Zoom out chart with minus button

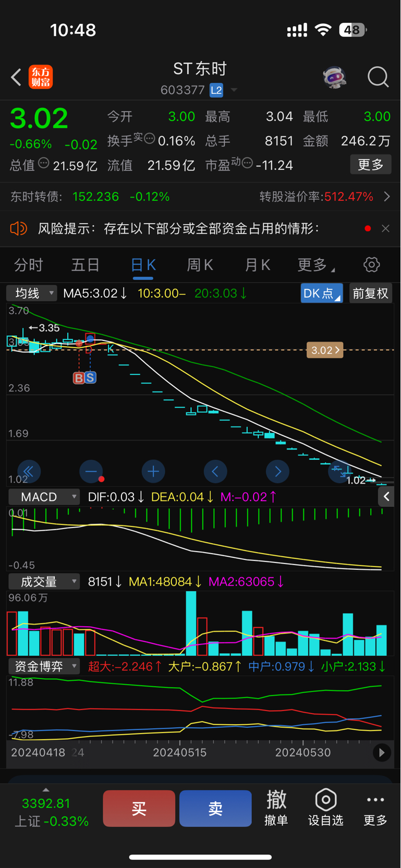pyautogui.click(x=91, y=472)
